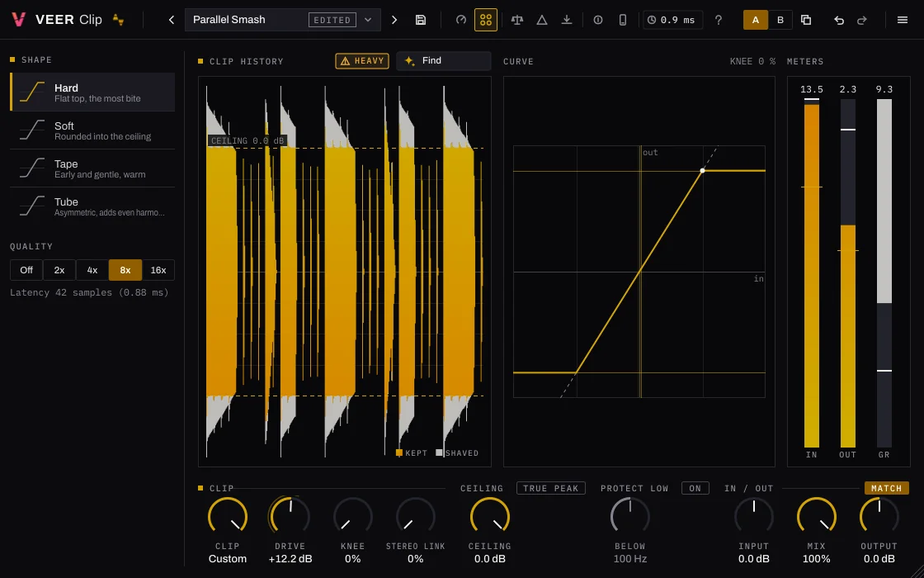Screen dimensions: 924x578
Task: Click the DRIVE knob
Action: (x=290, y=517)
